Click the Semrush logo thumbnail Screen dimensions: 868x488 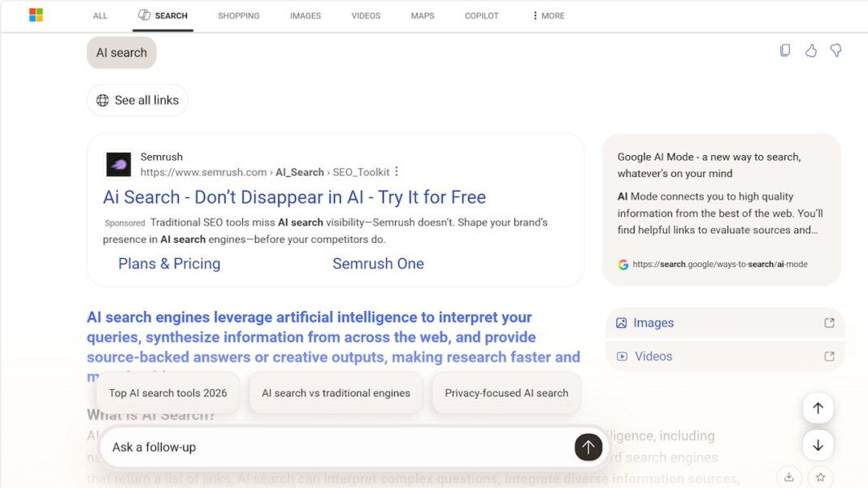click(119, 164)
